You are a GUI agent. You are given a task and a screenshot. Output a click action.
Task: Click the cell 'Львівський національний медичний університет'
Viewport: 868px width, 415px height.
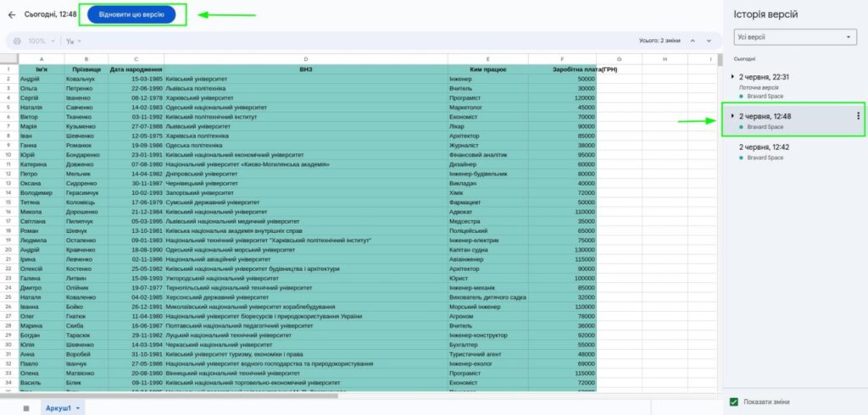point(305,221)
